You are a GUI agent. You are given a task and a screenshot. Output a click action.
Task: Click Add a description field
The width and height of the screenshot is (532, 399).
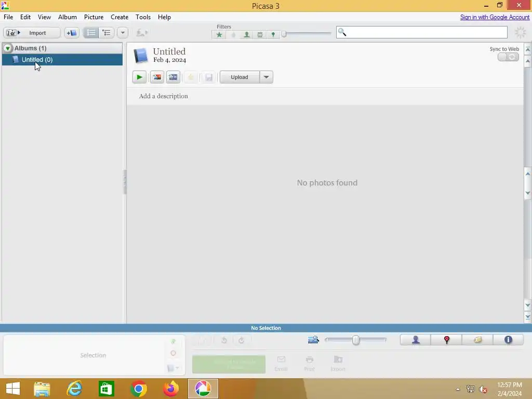coord(164,96)
